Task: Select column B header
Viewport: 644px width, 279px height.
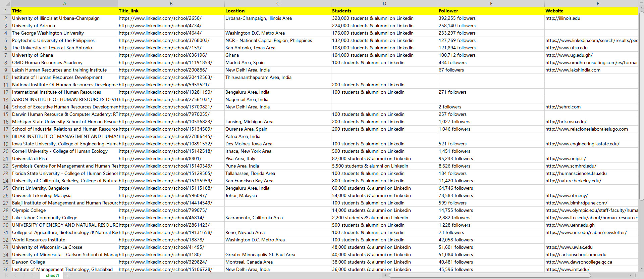Action: pos(171,4)
